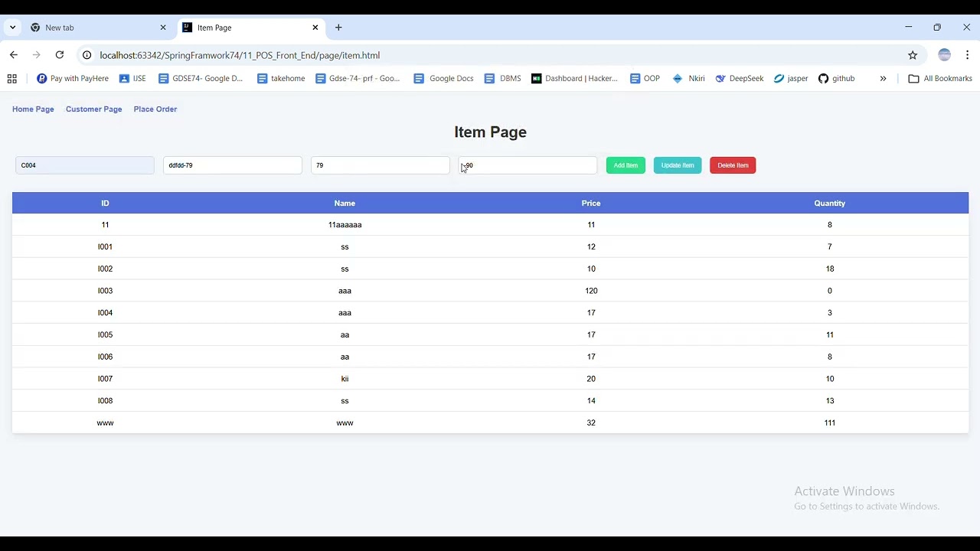Select table row with ID I005

[x=490, y=334]
